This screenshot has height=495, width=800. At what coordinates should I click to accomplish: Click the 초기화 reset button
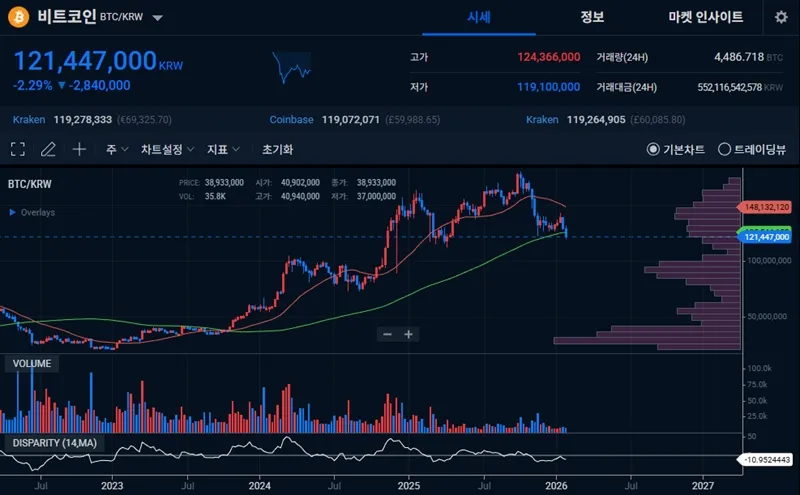[x=277, y=149]
